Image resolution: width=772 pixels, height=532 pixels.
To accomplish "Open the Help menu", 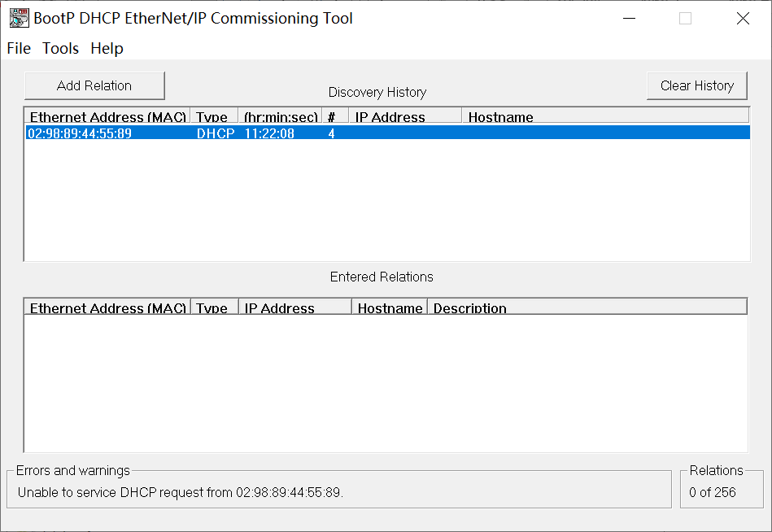I will 107,49.
